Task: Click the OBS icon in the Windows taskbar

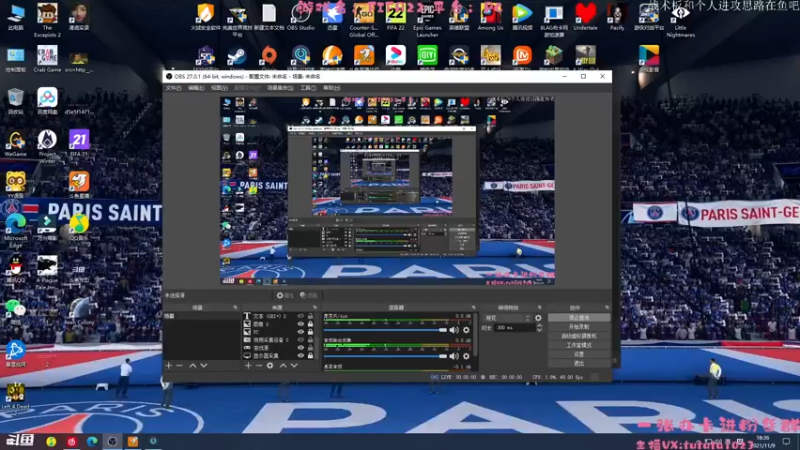Action: coord(112,441)
